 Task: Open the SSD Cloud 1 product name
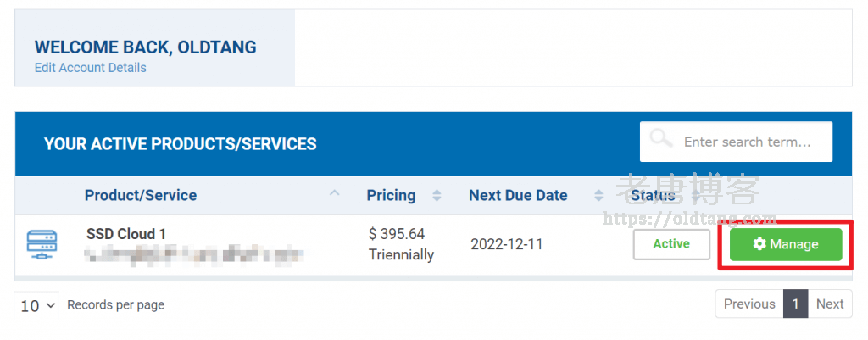click(125, 234)
